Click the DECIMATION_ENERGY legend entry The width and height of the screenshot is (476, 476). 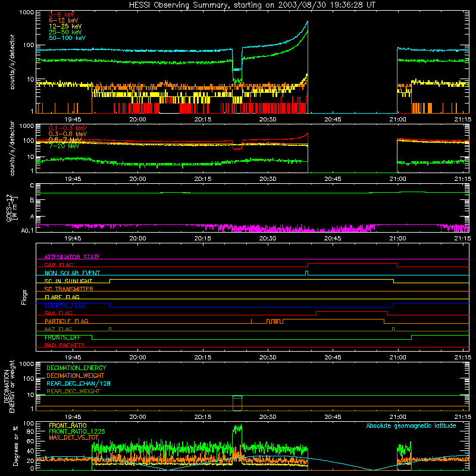76,368
